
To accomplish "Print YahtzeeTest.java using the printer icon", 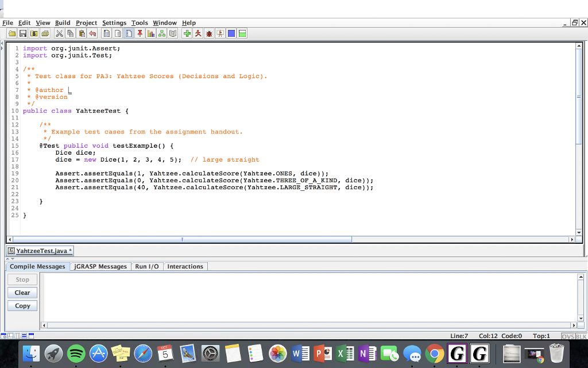I will 45,33.
